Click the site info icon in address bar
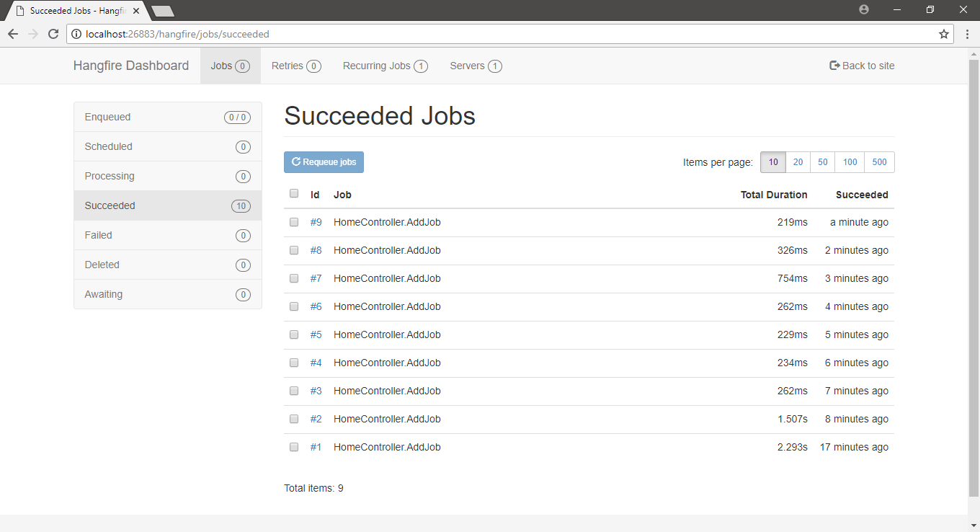This screenshot has height=532, width=980. (x=76, y=34)
